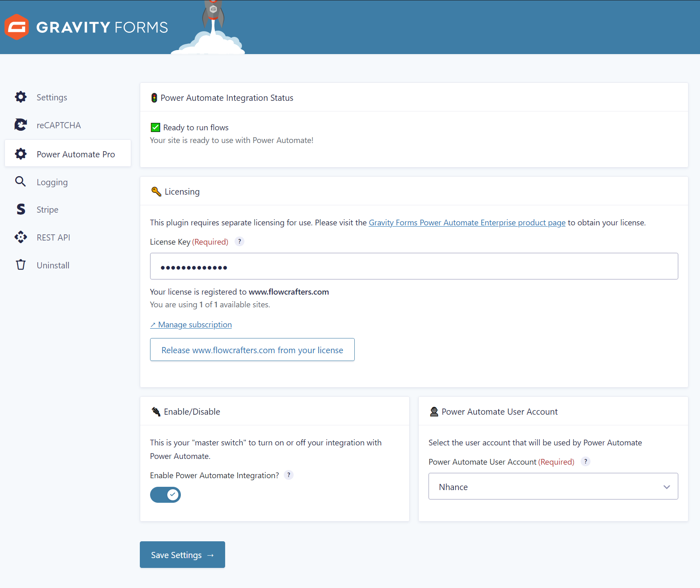Go to the Logging settings section
The height and width of the screenshot is (588, 700).
coord(52,182)
